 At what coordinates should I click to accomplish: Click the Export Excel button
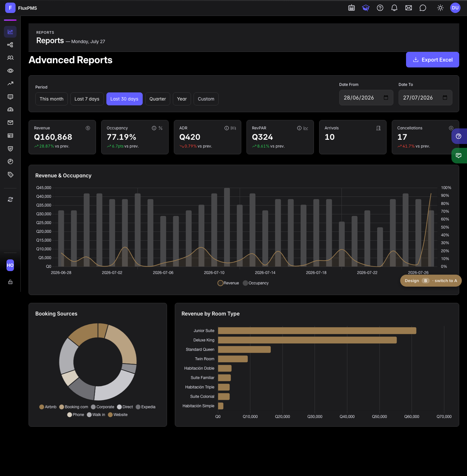[x=433, y=60]
